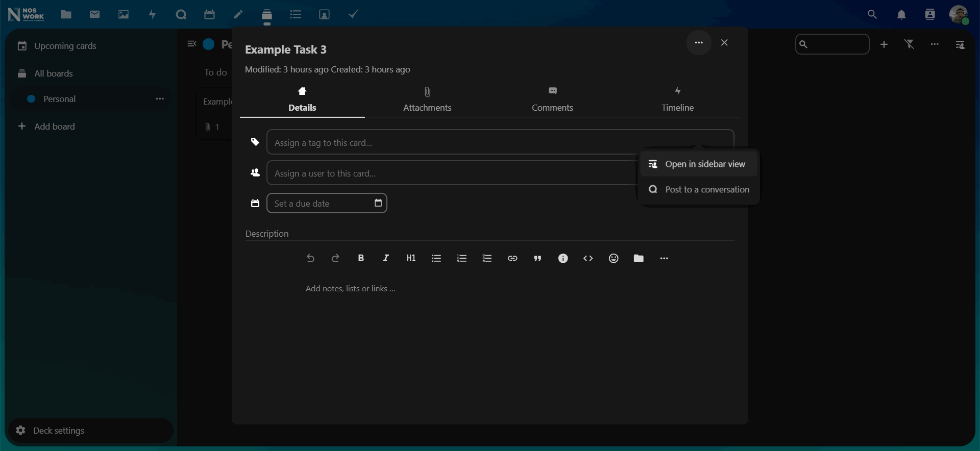Click the NOS Work logo

(x=26, y=14)
